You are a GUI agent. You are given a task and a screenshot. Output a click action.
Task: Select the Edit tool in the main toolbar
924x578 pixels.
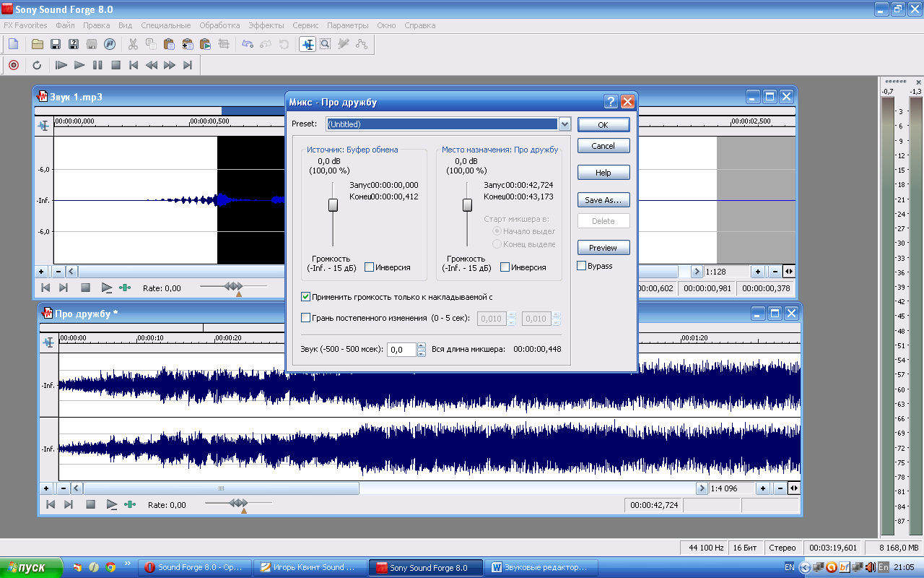coord(308,44)
